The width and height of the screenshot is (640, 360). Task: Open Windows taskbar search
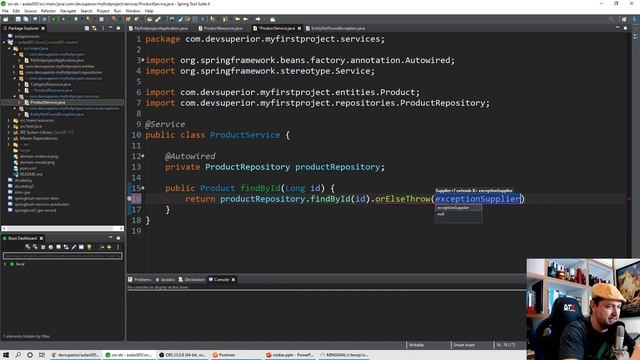[x=18, y=355]
